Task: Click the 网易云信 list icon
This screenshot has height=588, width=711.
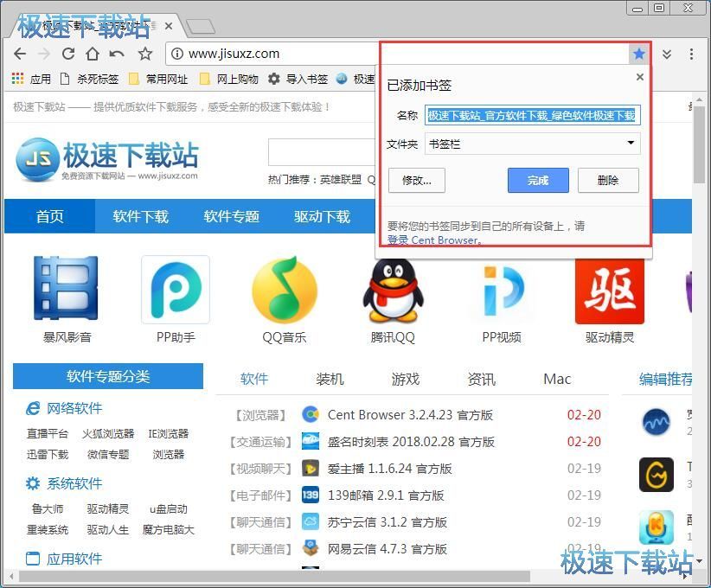Action: click(311, 548)
